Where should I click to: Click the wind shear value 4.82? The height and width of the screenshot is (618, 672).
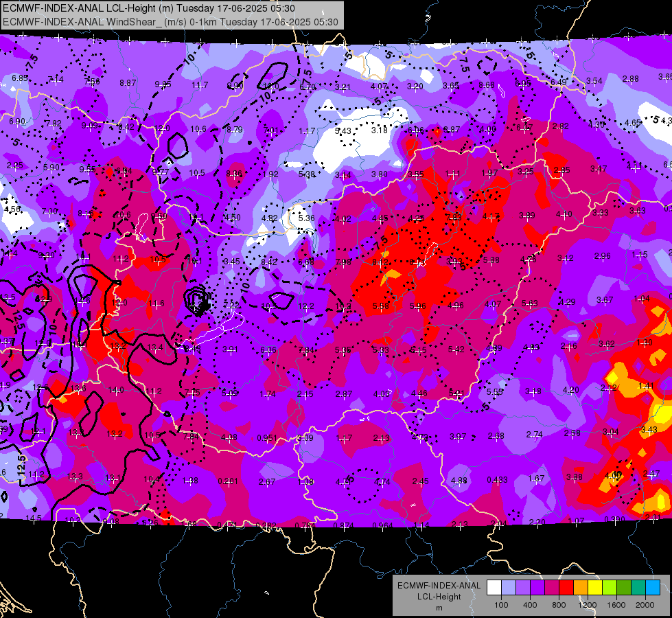(x=270, y=218)
